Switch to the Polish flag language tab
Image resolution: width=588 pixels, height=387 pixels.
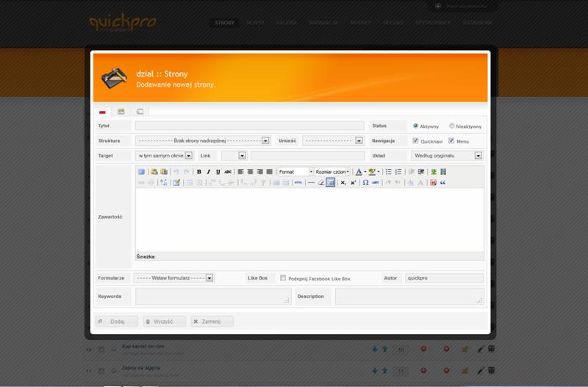103,111
